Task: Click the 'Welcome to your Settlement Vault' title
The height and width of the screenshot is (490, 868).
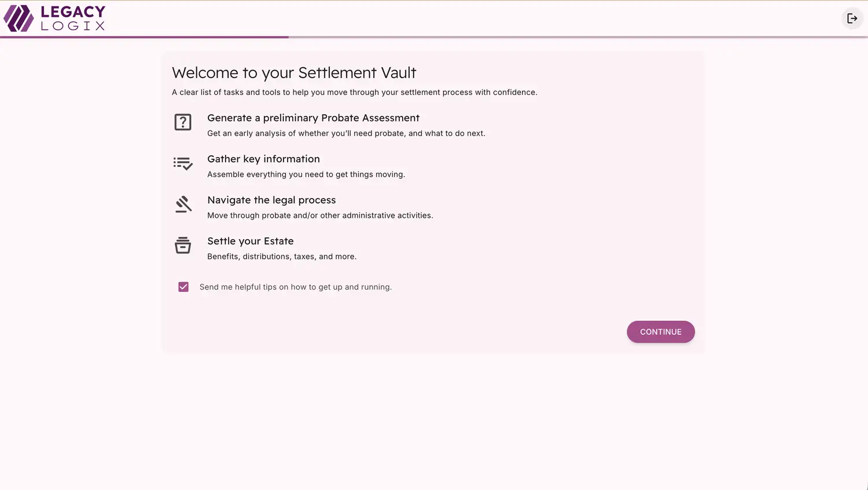Action: tap(294, 73)
